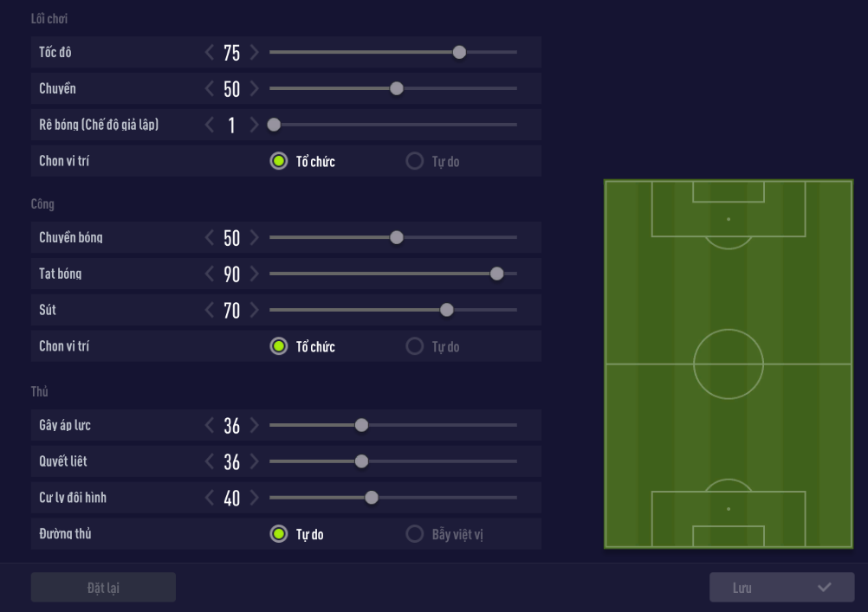Viewport: 868px width, 612px height.
Task: Click the right arrow to increase Tốc độ
Action: pos(254,53)
